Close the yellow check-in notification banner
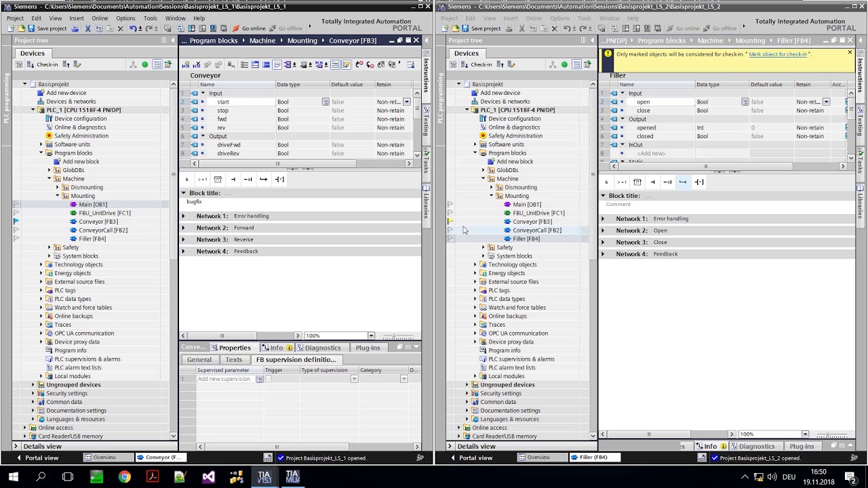The width and height of the screenshot is (868, 488). click(850, 53)
